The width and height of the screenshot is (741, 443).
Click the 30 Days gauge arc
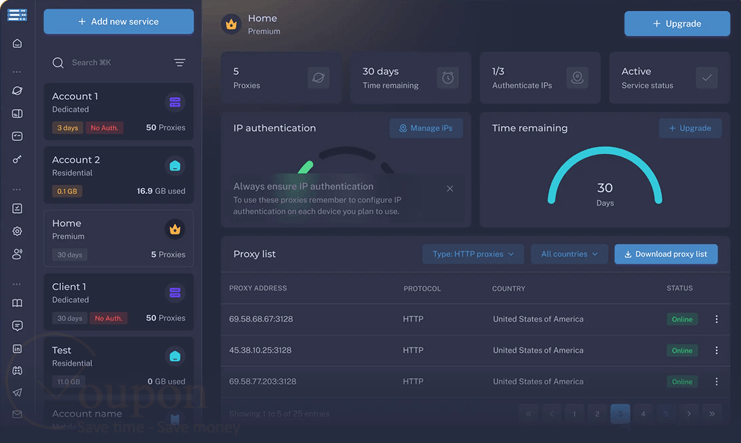[604, 174]
